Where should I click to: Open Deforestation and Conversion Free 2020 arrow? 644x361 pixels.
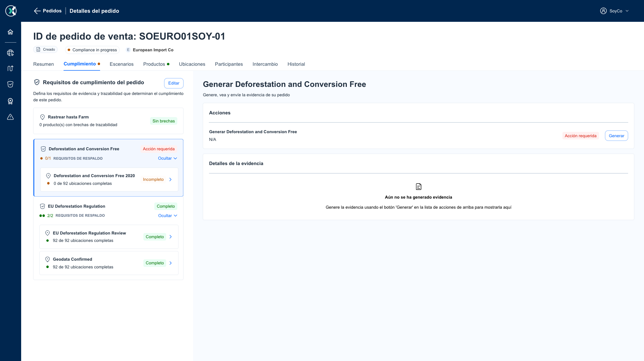171,179
